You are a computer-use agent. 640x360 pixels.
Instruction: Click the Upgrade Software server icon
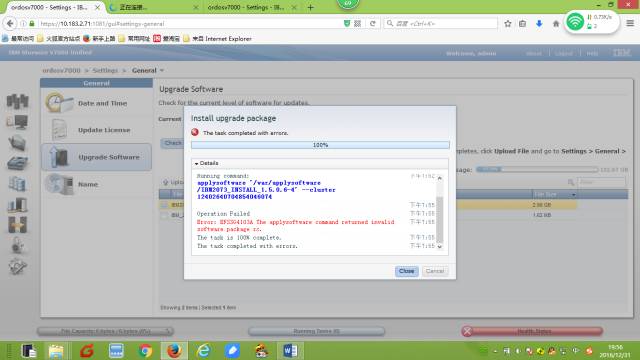(59, 157)
